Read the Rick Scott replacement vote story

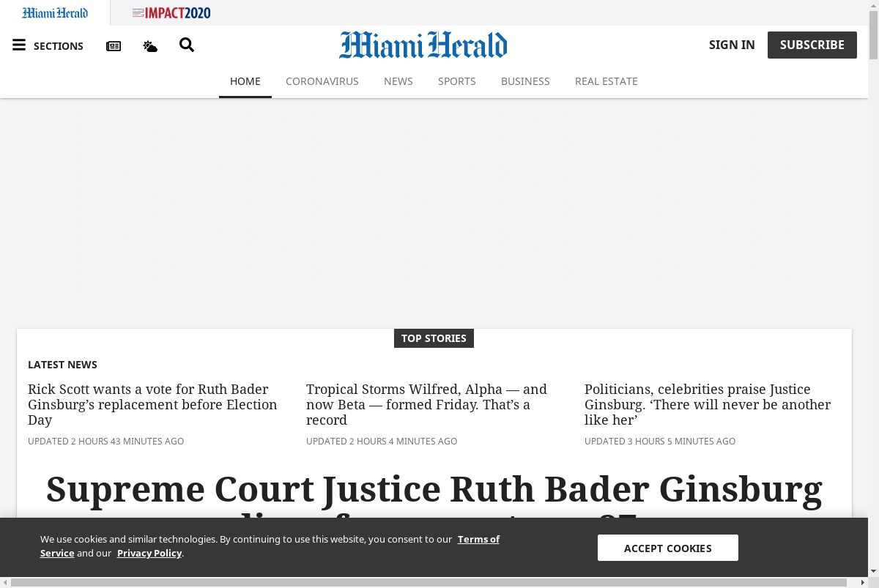(152, 404)
